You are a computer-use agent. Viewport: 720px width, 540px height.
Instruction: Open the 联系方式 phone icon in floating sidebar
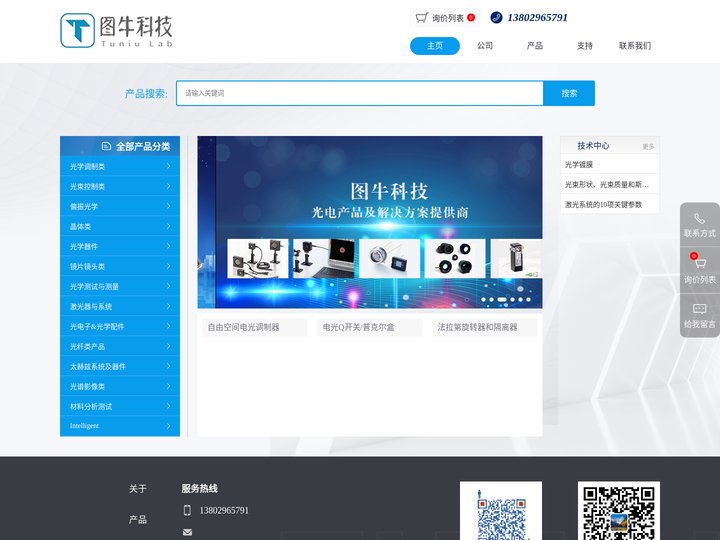pos(699,219)
